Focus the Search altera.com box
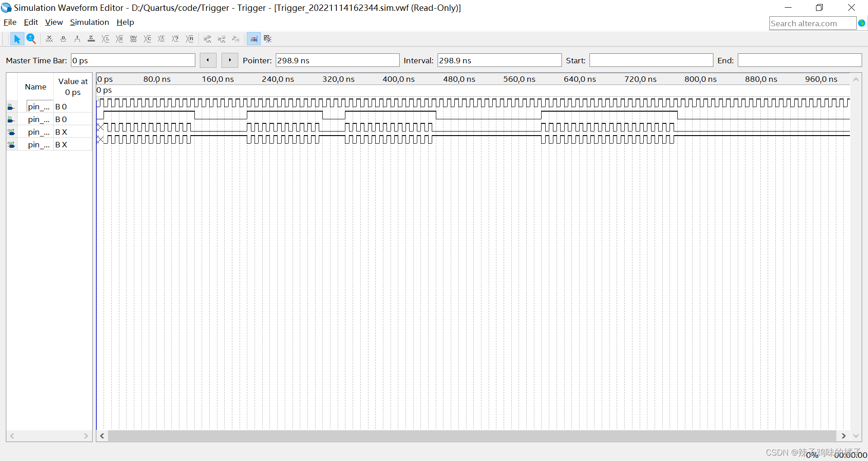 click(812, 24)
